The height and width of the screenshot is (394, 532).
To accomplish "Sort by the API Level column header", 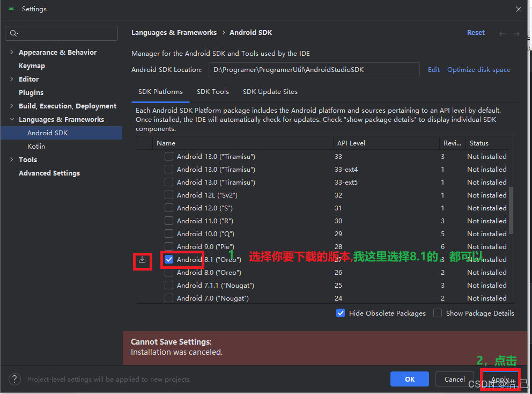I will point(386,143).
